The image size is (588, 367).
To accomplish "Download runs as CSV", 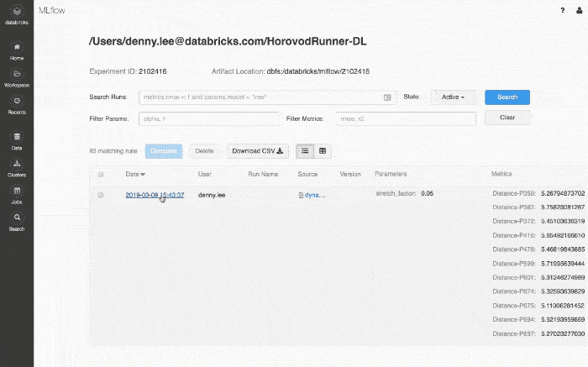I will pos(258,151).
